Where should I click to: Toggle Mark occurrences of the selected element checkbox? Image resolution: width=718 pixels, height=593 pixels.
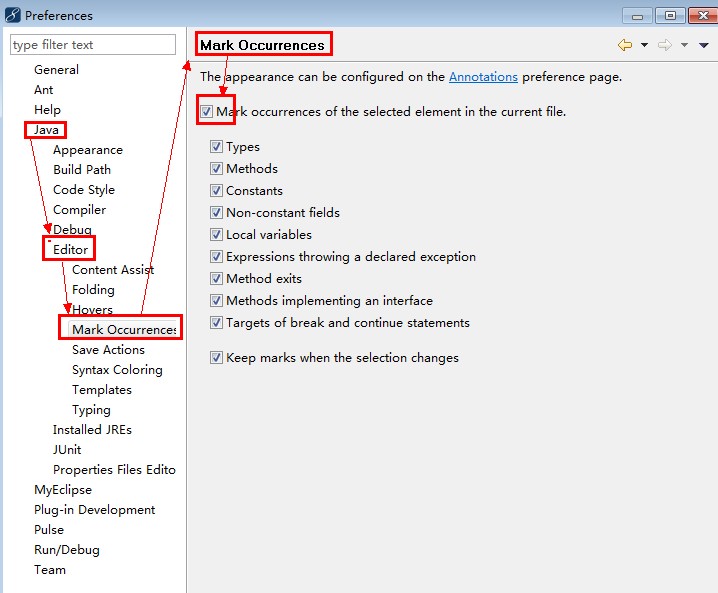tap(206, 111)
